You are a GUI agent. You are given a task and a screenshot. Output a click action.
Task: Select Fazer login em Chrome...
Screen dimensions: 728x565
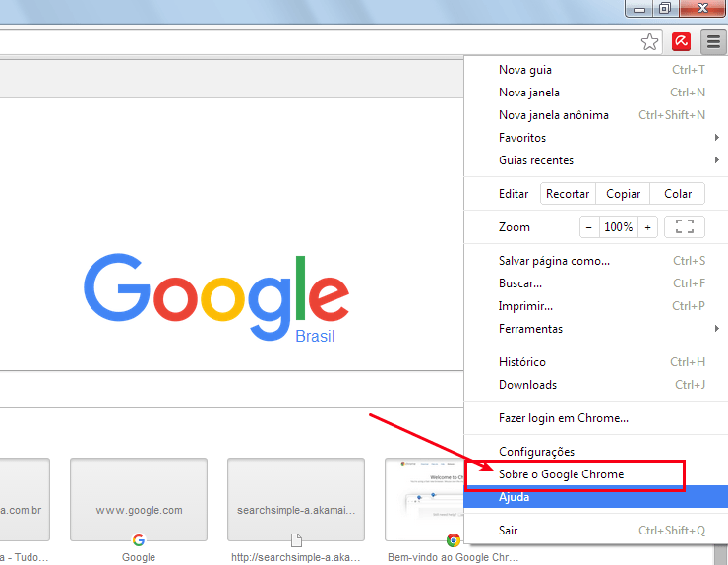(x=595, y=418)
